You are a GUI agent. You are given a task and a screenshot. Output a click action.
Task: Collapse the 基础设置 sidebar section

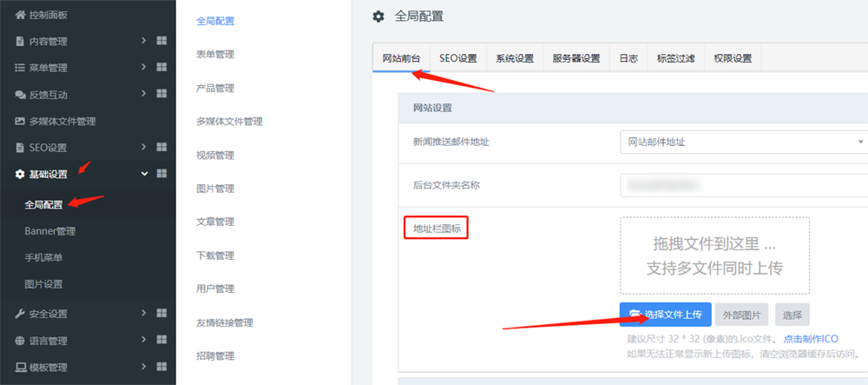click(143, 174)
